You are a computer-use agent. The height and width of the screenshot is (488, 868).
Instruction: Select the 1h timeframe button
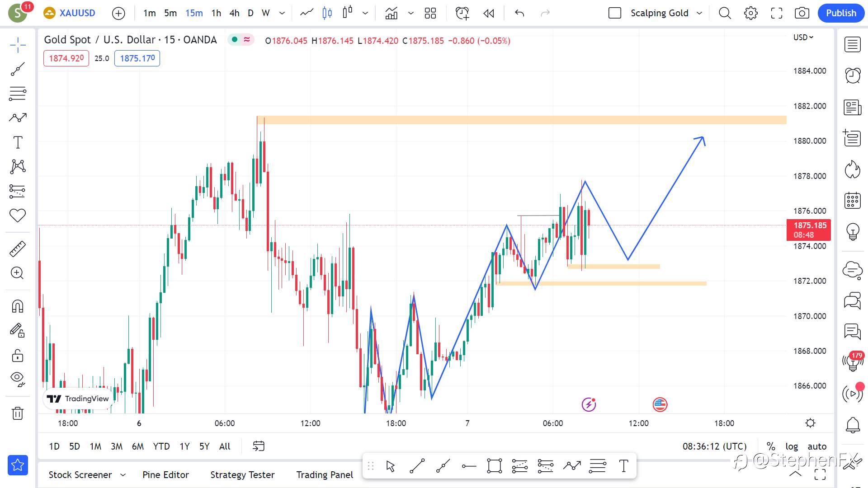pyautogui.click(x=216, y=13)
